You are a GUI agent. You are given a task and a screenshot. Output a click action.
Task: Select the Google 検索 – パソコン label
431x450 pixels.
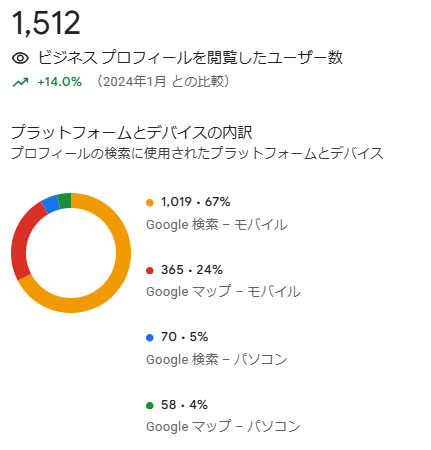point(217,359)
